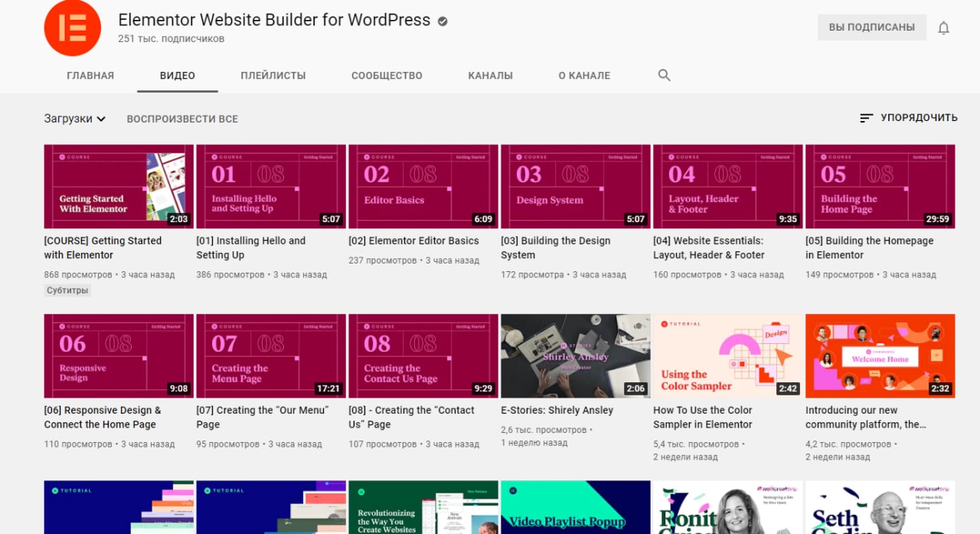Viewport: 980px width, 534px height.
Task: Click the 5,4 тыс. просмотров text
Action: tap(696, 444)
